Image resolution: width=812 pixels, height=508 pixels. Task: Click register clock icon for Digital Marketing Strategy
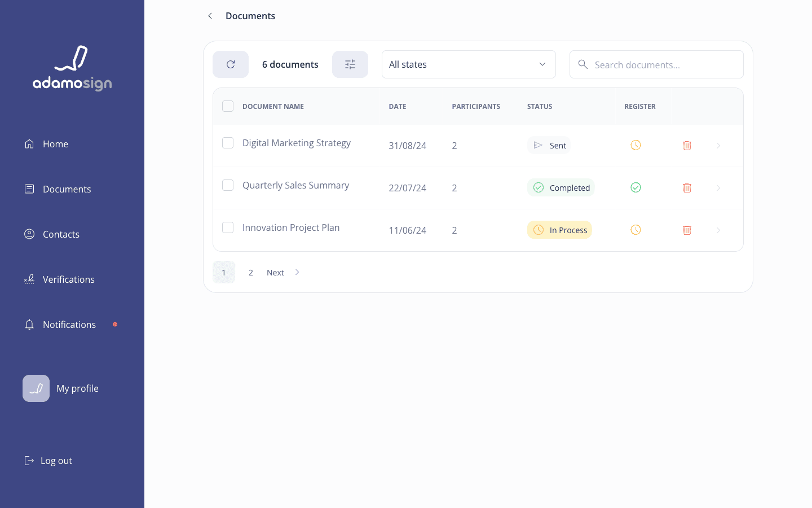pyautogui.click(x=636, y=145)
